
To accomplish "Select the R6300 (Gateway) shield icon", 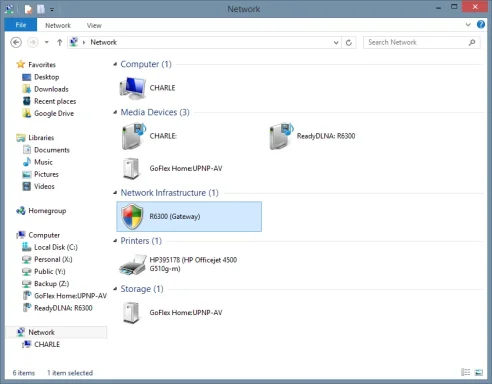I will click(x=132, y=216).
